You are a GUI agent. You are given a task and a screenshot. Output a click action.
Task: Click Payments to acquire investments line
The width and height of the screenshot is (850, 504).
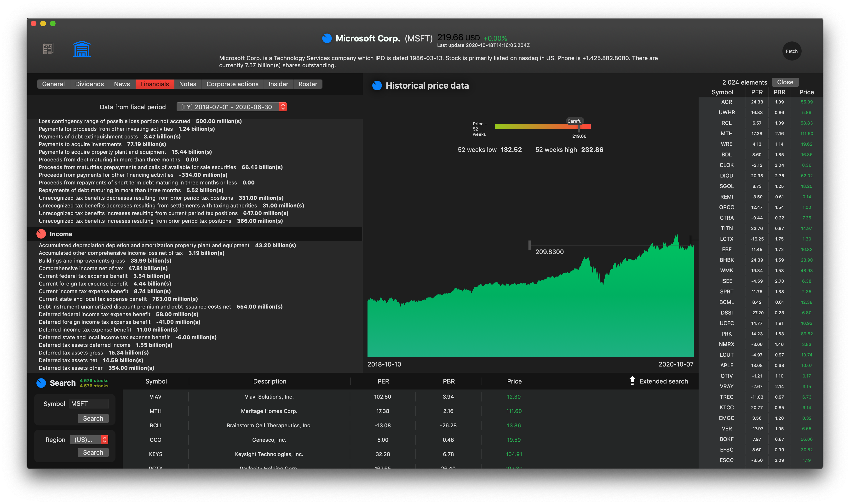(102, 144)
